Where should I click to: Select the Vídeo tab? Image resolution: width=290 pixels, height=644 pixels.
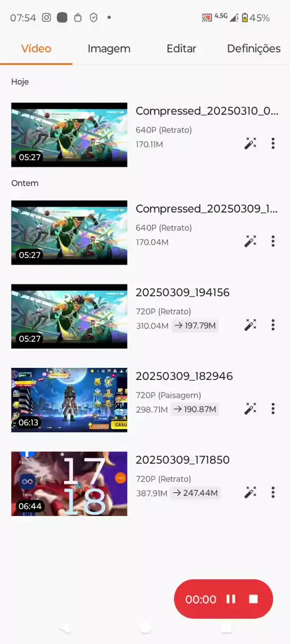tap(36, 48)
